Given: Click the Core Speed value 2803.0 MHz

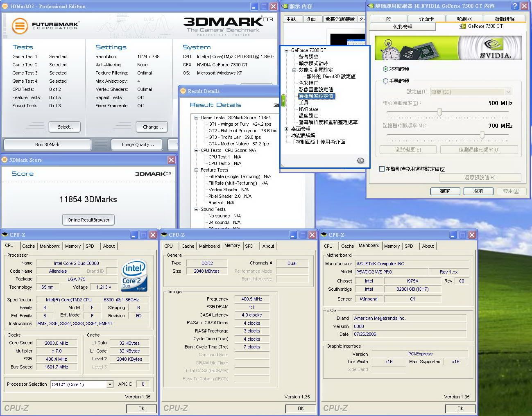Looking at the screenshot, I should pyautogui.click(x=57, y=343).
